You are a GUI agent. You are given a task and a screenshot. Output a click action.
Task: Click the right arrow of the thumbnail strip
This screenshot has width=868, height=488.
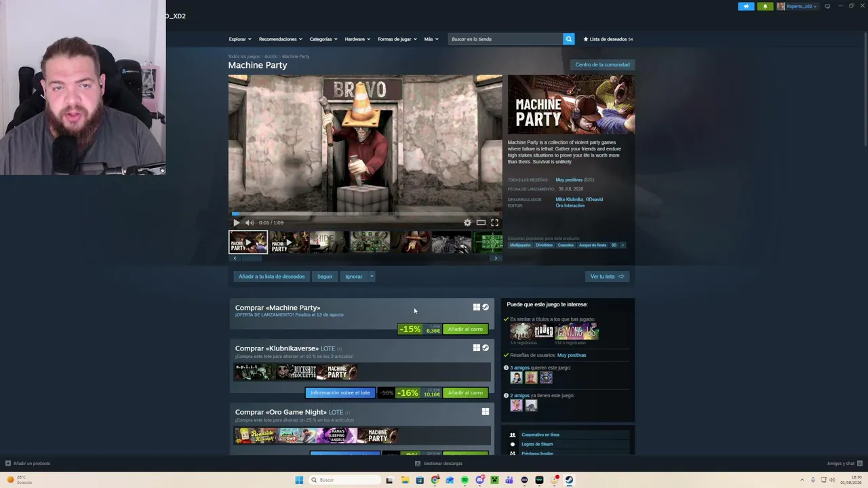[x=496, y=258]
